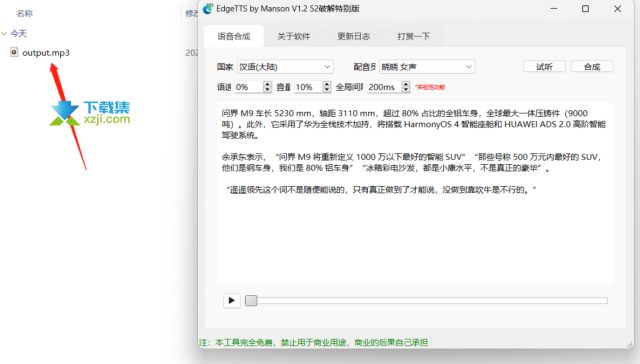Image resolution: width=640 pixels, height=364 pixels.
Task: Minimize the EdgeTTS window
Action: [554, 9]
